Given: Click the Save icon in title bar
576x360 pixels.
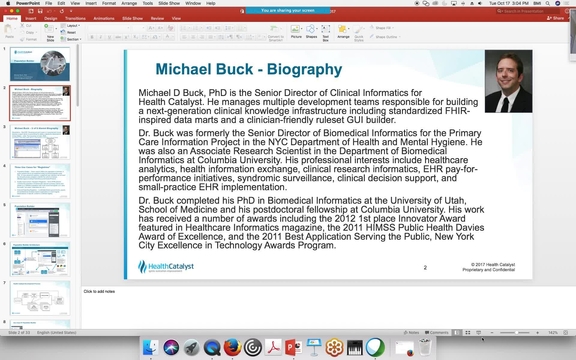Looking at the screenshot, I should click(x=40, y=11).
